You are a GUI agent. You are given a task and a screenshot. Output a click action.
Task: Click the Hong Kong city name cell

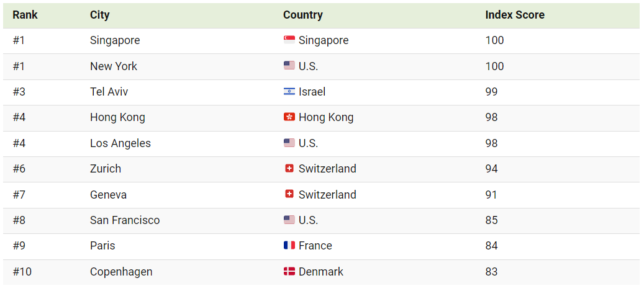pyautogui.click(x=117, y=117)
